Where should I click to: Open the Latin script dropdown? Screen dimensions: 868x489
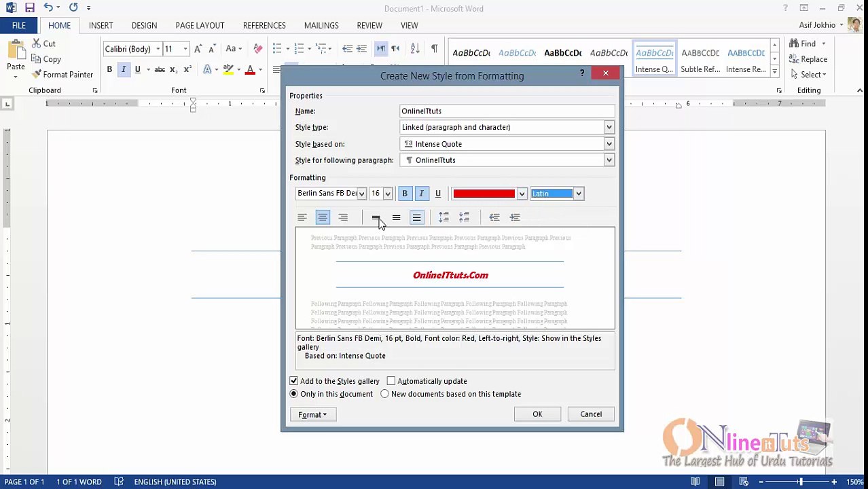click(579, 194)
